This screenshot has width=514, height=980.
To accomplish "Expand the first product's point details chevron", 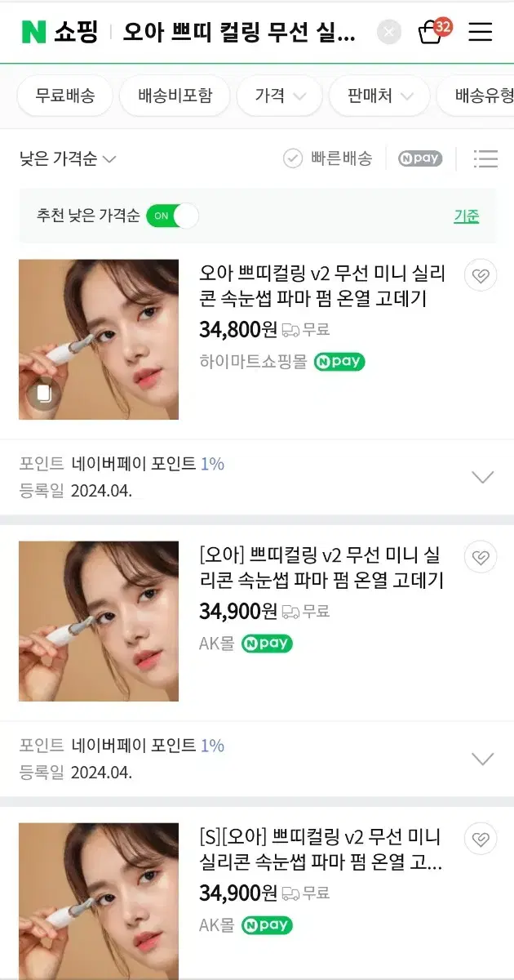I will click(483, 477).
